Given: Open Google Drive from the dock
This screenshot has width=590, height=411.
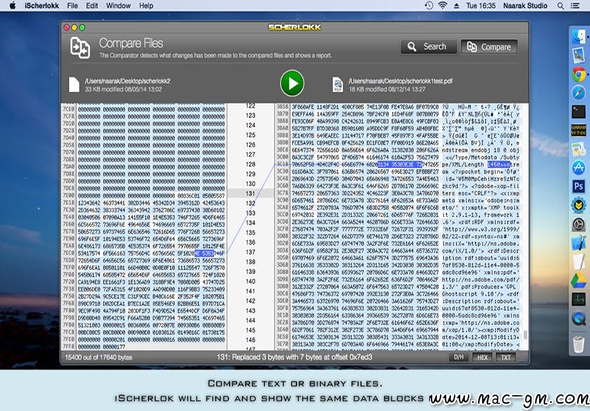Looking at the screenshot, I should 579,281.
